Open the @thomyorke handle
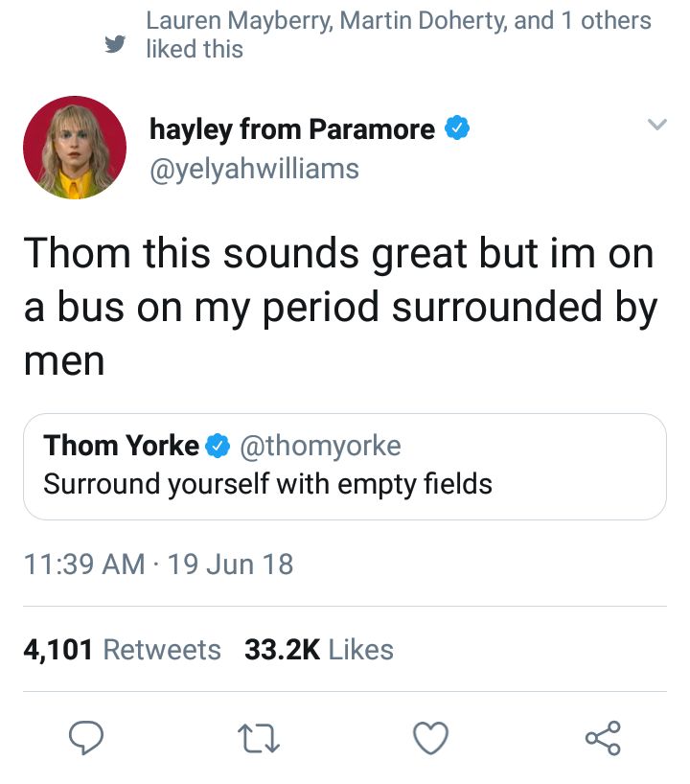The height and width of the screenshot is (784, 690). [320, 446]
